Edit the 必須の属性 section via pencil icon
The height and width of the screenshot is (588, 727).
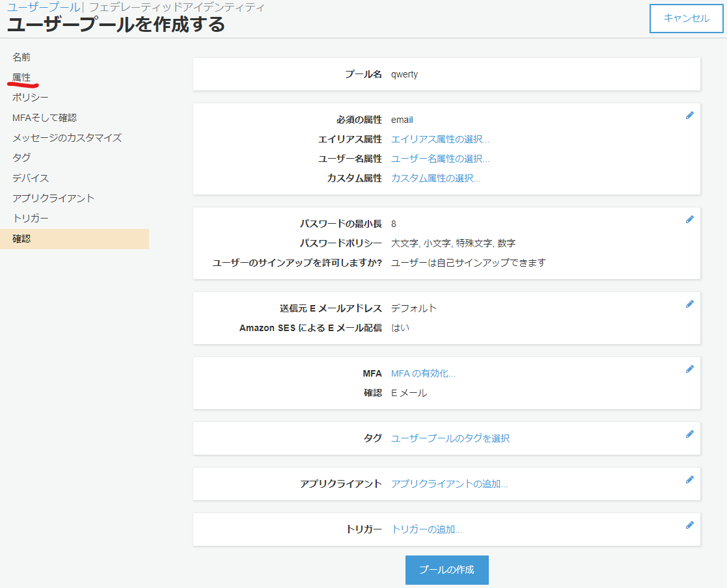[690, 115]
